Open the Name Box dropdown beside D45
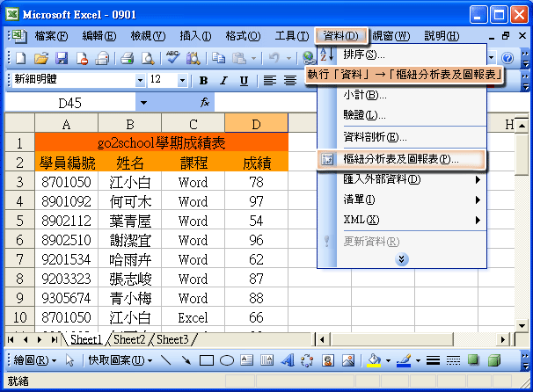This screenshot has width=533, height=392. (x=143, y=102)
